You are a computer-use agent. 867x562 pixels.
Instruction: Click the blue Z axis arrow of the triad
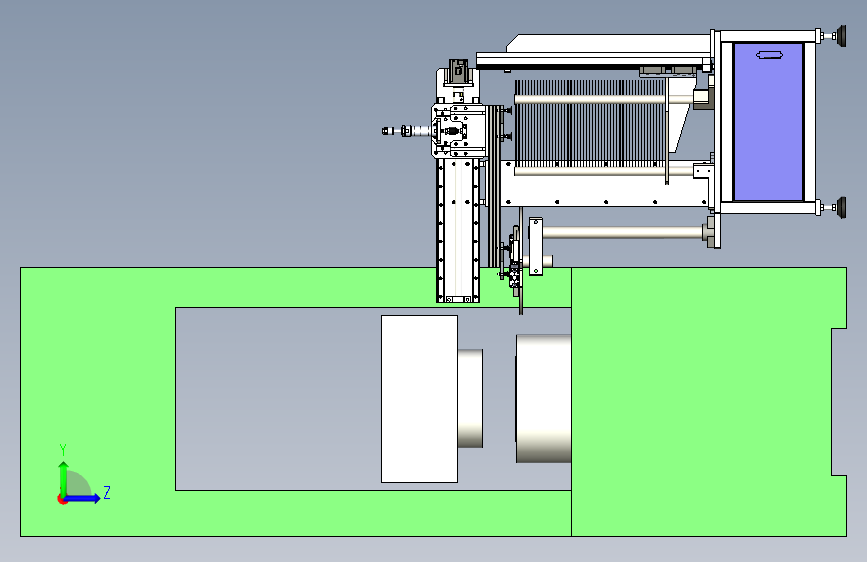pos(82,498)
